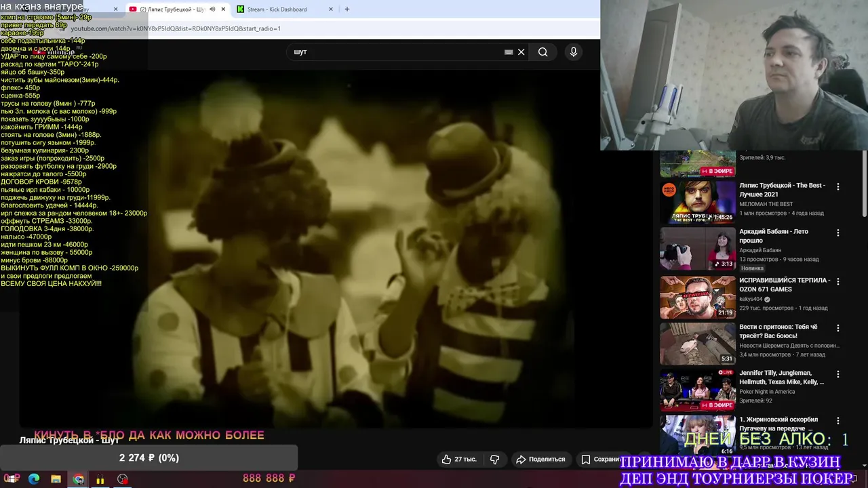Open title Ляпис Трубецкой - The Best - Лучшее 2021
The image size is (868, 488).
[x=782, y=190]
